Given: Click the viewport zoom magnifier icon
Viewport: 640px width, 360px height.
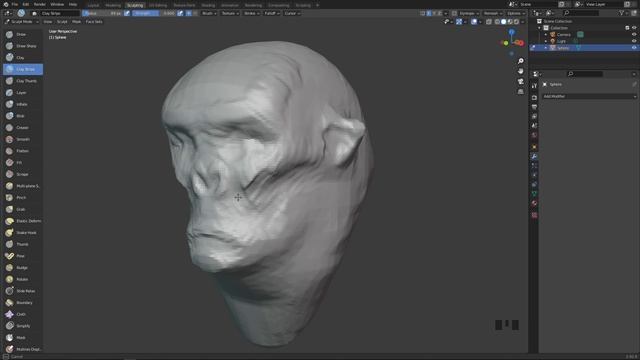Looking at the screenshot, I should [x=520, y=61].
